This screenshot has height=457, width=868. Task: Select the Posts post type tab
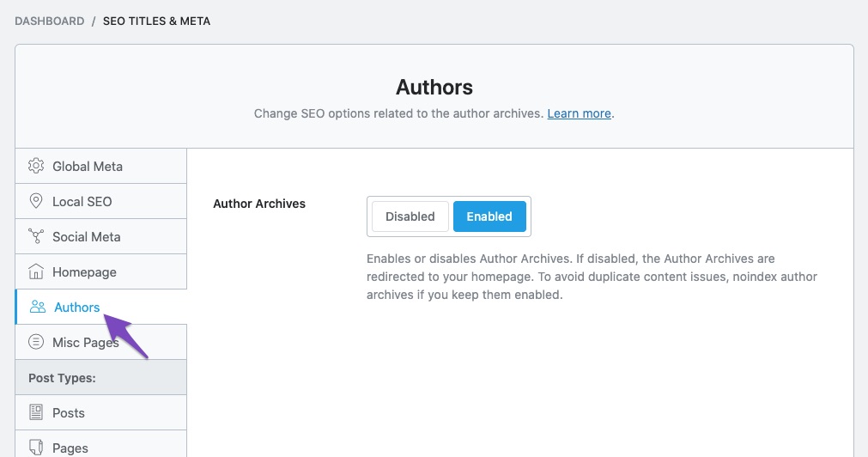pos(69,412)
